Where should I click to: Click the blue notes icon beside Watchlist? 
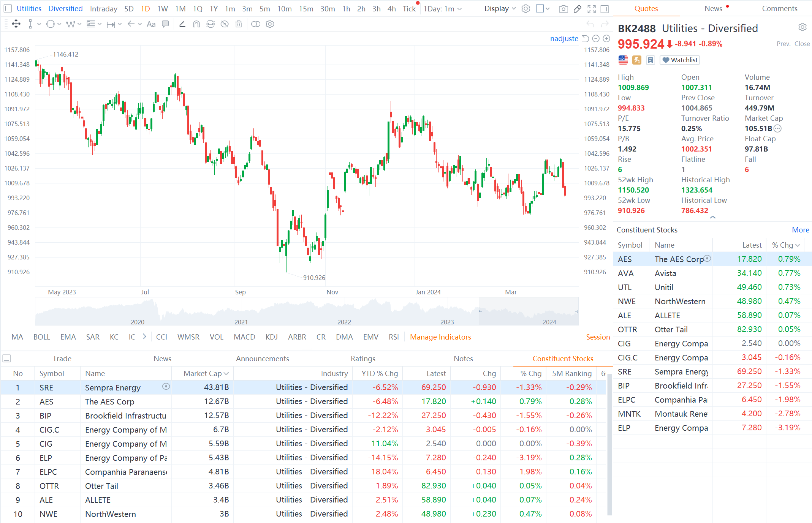[x=651, y=60]
